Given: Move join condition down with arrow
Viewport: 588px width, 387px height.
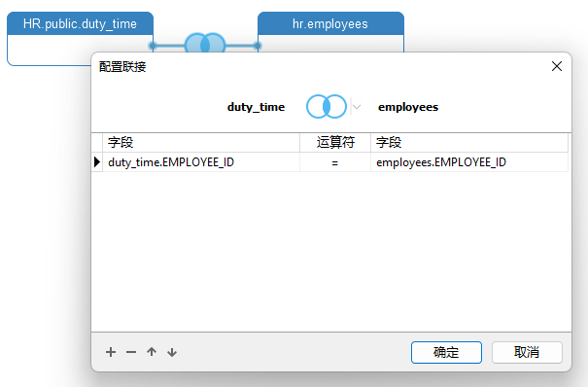Looking at the screenshot, I should point(172,352).
